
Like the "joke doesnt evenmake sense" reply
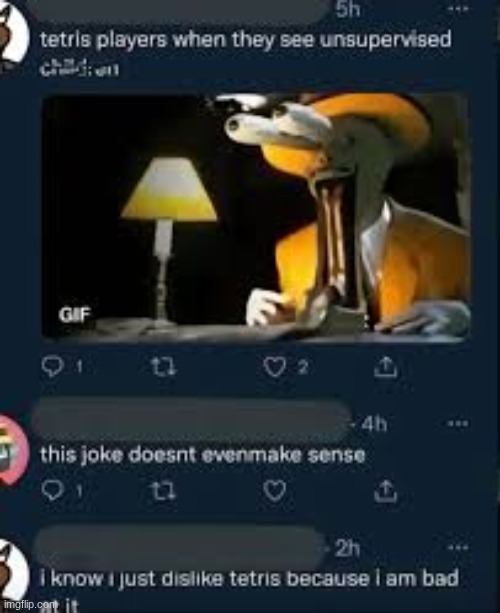(274, 491)
